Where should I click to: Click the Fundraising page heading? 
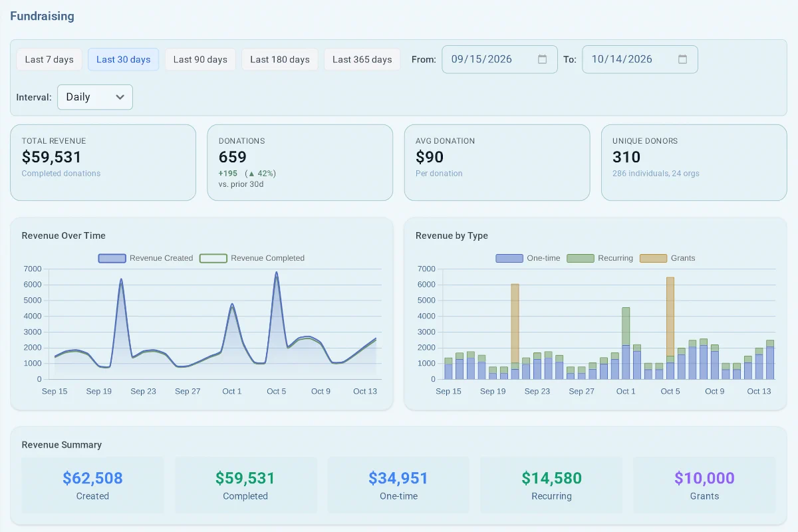pos(42,16)
